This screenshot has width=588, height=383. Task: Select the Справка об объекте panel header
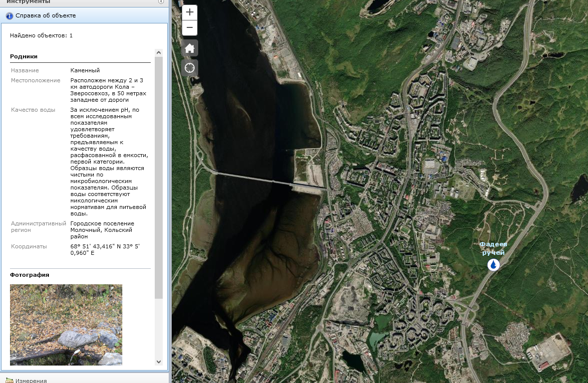click(x=84, y=15)
